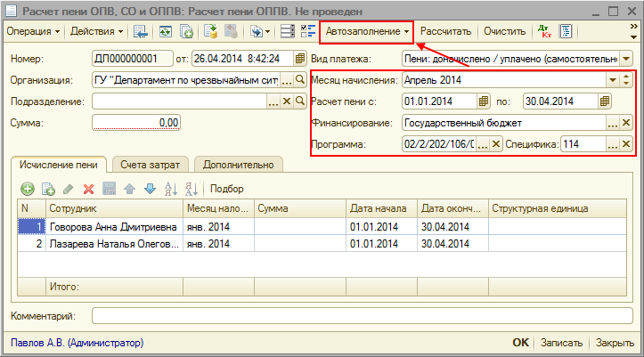Expand the Месяц начисления dropdown list
Screen dimensions: 644x357
click(613, 80)
